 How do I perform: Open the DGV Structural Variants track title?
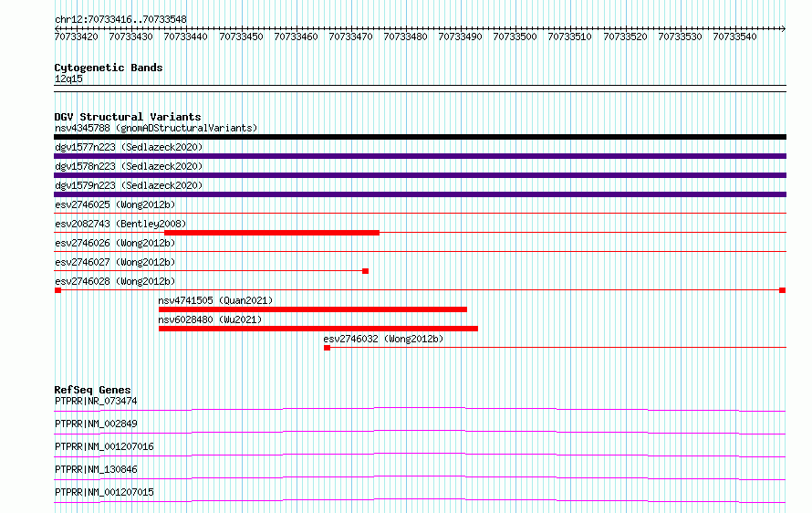pos(128,117)
